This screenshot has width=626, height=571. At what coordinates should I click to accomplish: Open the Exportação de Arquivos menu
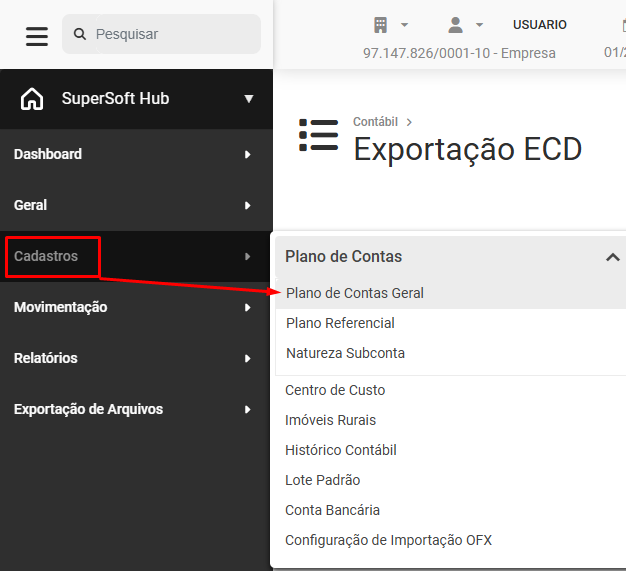click(136, 409)
